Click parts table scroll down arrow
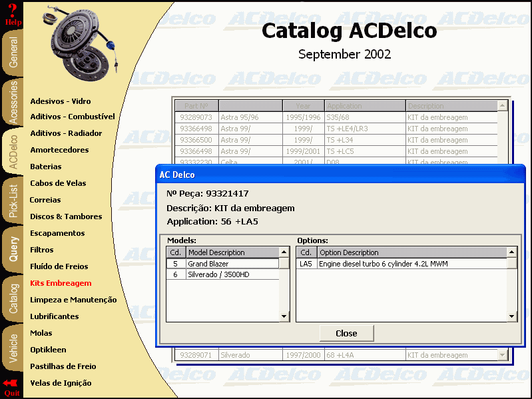 point(503,355)
